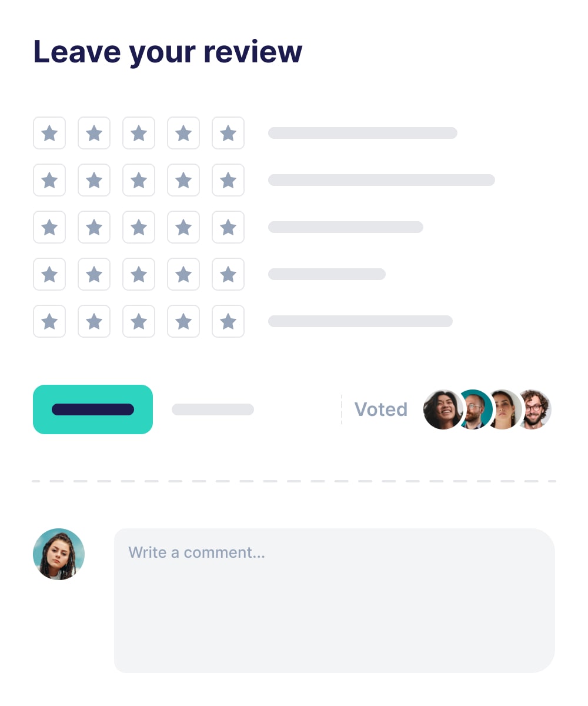Click your profile avatar beside comment box
Viewport: 588px width, 706px height.
coord(59,554)
